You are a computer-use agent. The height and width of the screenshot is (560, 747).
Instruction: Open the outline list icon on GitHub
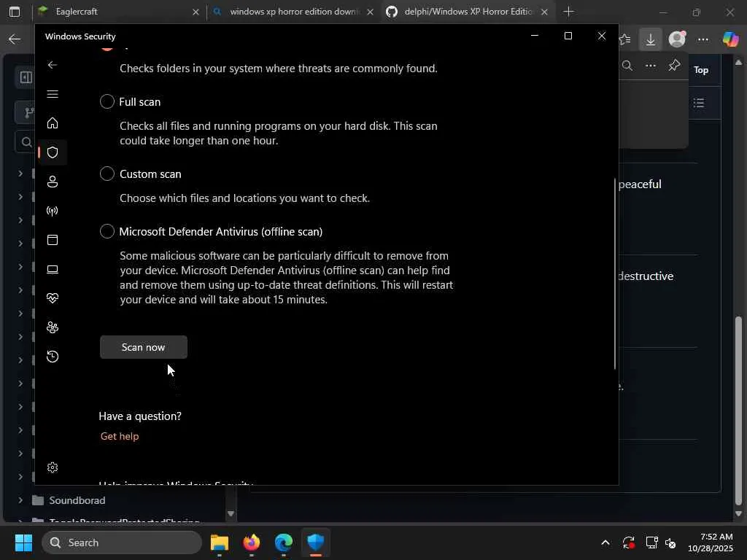699,103
